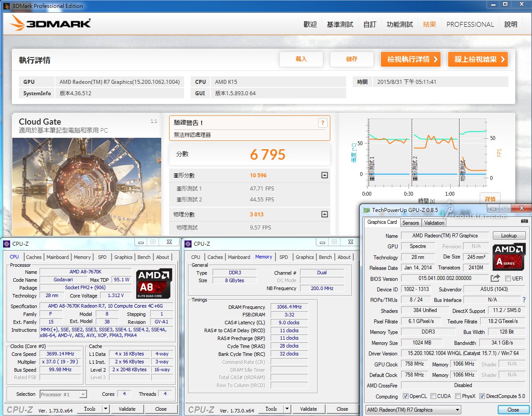Click Validate in the CPU-Z memory window
The height and width of the screenshot is (416, 532).
308,409
